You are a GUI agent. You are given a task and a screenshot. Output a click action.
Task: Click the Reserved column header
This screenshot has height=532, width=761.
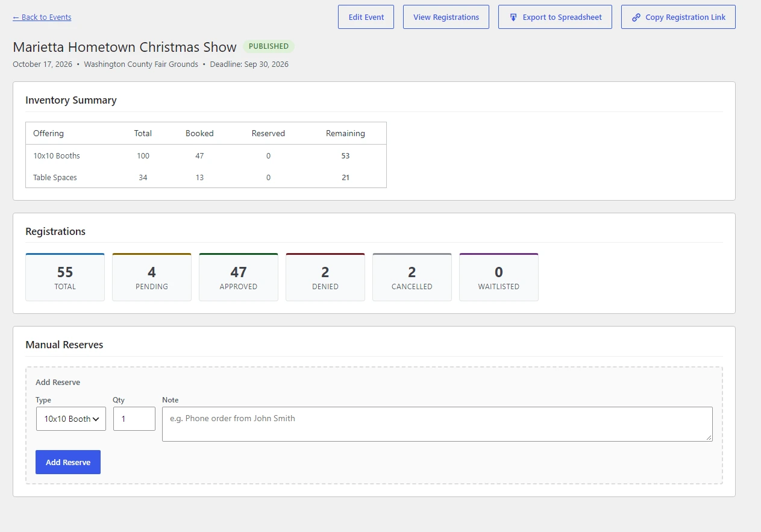(x=268, y=133)
